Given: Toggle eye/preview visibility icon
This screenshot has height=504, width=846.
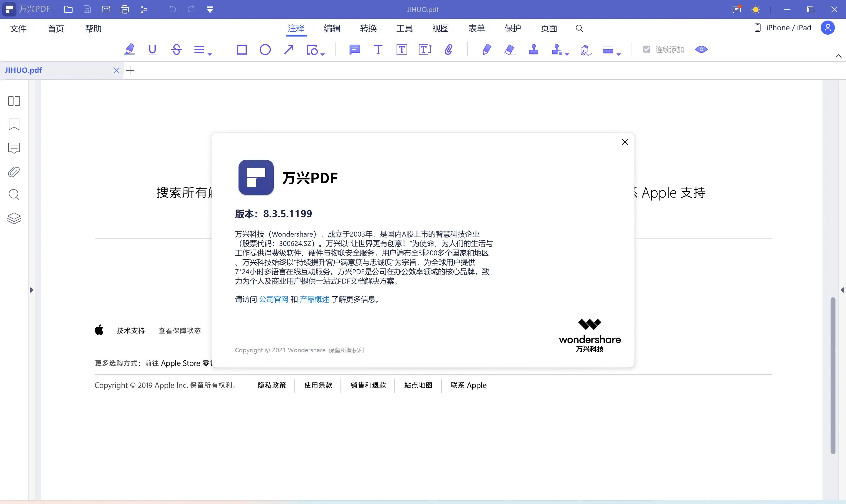Looking at the screenshot, I should click(701, 49).
